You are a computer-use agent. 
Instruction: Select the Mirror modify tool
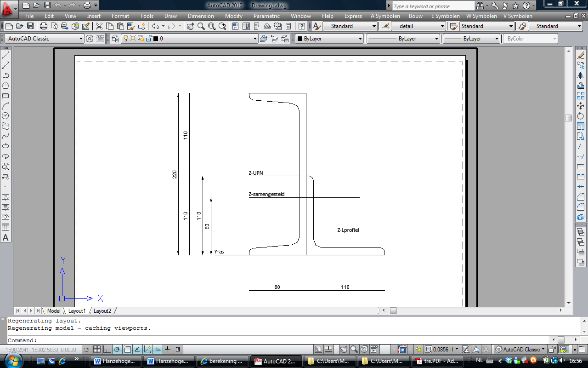pyautogui.click(x=581, y=76)
